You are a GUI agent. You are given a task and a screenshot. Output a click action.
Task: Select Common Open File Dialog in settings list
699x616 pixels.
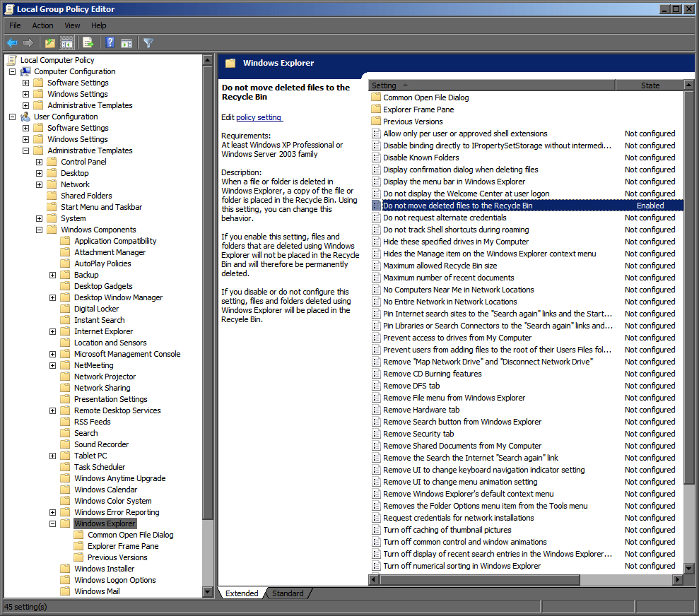tap(425, 97)
